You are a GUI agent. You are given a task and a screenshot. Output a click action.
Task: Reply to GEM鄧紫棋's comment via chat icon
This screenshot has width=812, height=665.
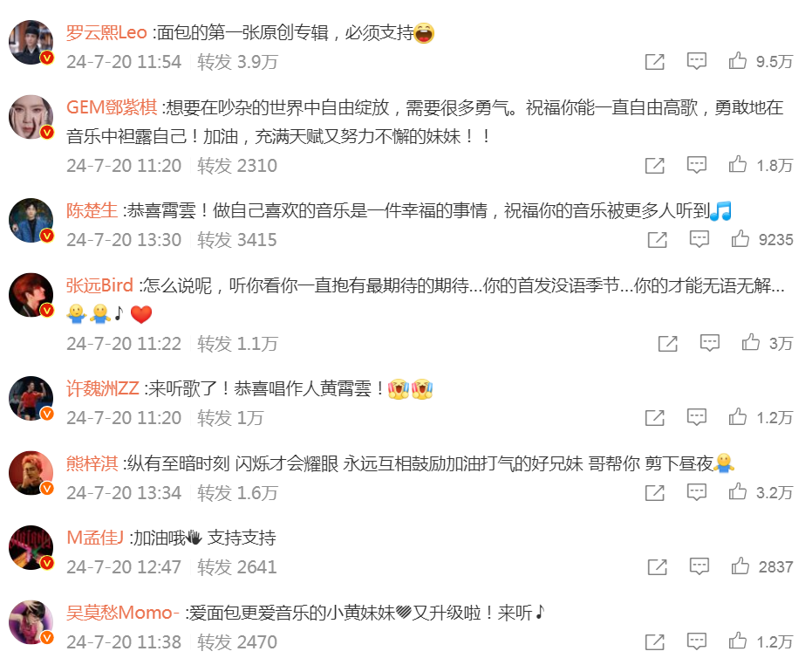point(697,165)
